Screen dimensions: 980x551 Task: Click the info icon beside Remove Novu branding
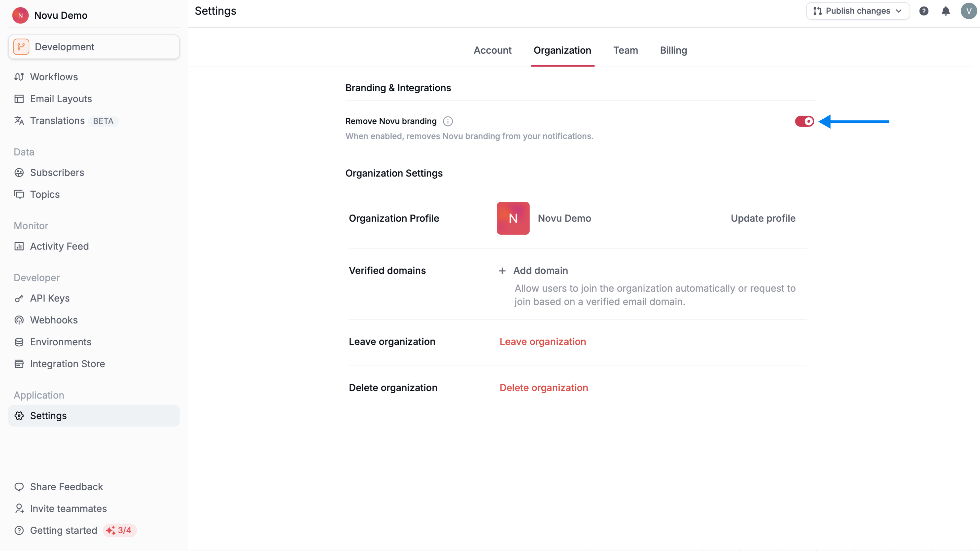pos(448,121)
